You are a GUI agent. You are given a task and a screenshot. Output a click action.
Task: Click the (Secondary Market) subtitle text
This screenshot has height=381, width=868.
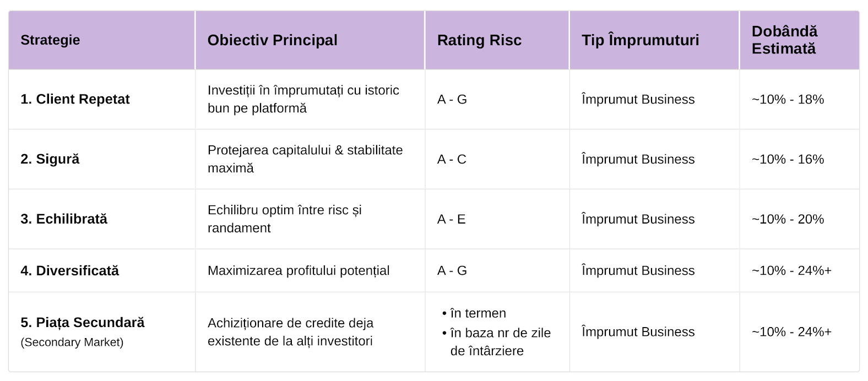point(72,342)
